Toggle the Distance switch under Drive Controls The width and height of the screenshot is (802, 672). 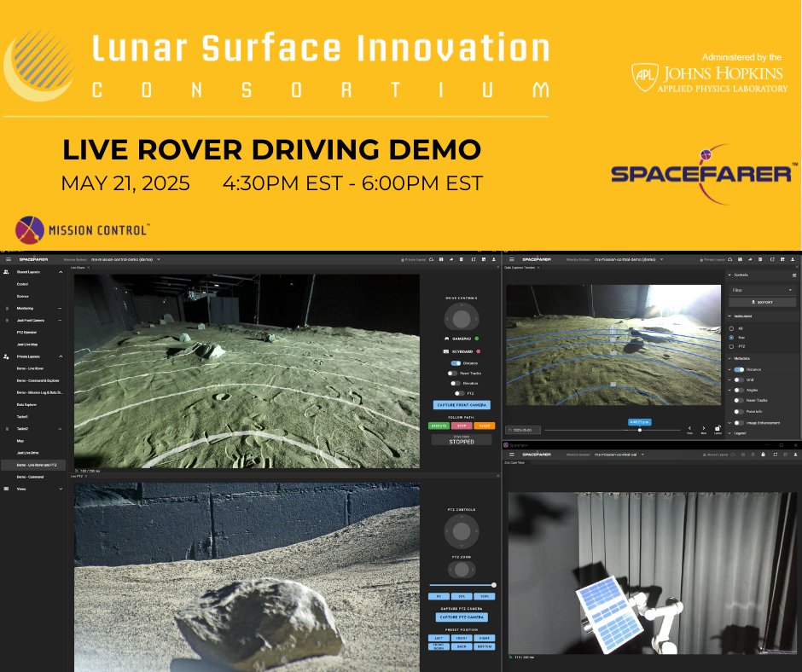pyautogui.click(x=456, y=363)
